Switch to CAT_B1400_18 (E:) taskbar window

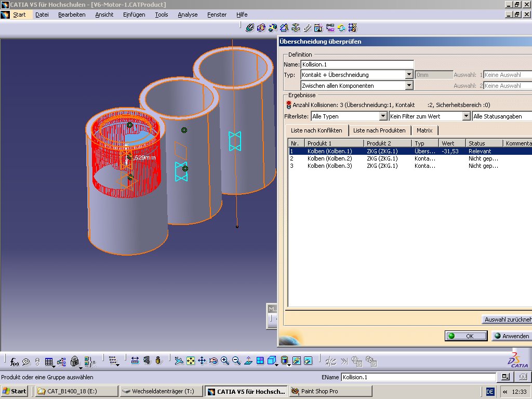click(77, 391)
